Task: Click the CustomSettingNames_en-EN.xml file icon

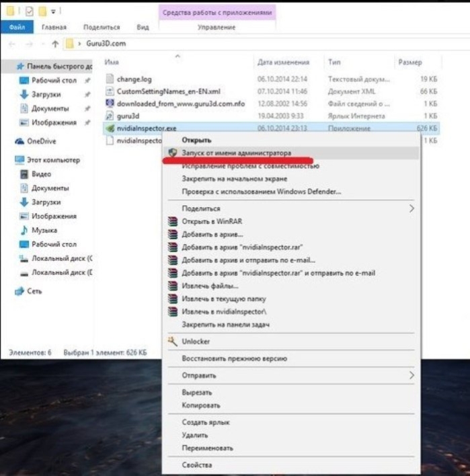Action: point(110,91)
